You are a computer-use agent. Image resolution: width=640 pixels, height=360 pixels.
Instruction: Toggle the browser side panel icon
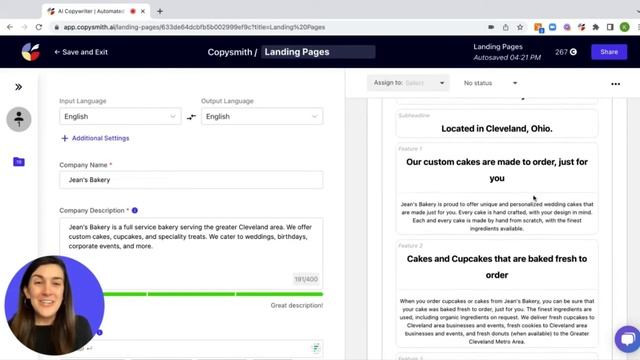[610, 27]
